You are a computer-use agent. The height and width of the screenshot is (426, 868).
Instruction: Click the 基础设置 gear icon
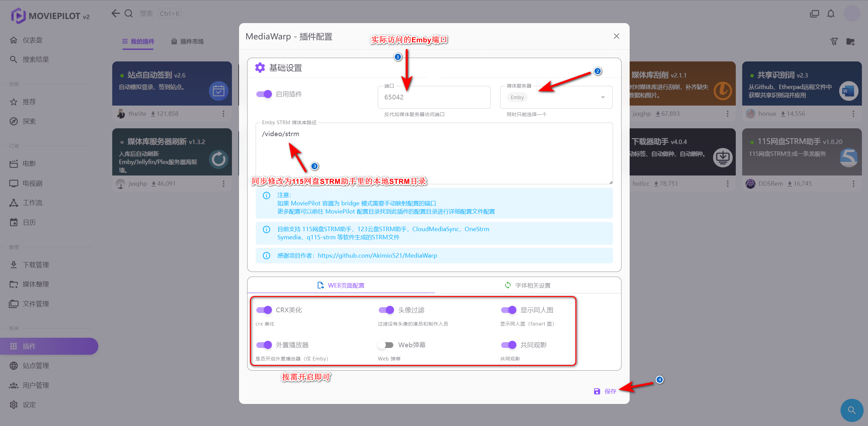[x=260, y=68]
